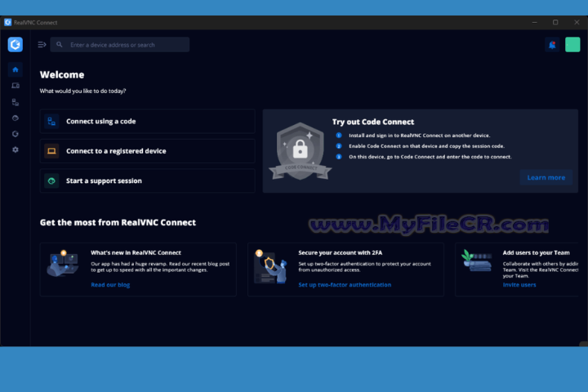Click step 2 'Enable Code Connect' text
The image size is (588, 392).
point(427,146)
